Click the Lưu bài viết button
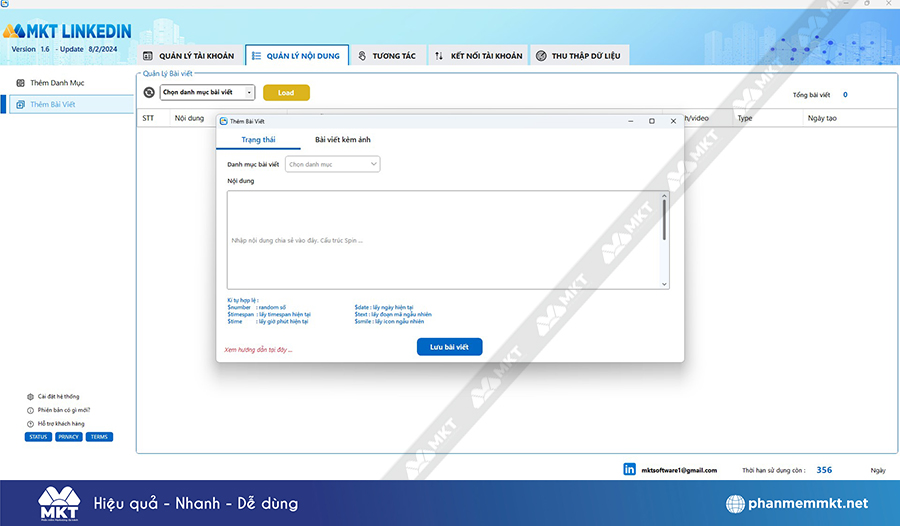 point(449,347)
